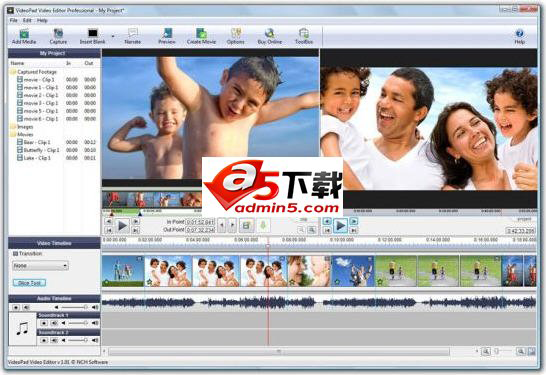
Task: Open the Insert Blank dropdown arrow
Action: click(113, 36)
